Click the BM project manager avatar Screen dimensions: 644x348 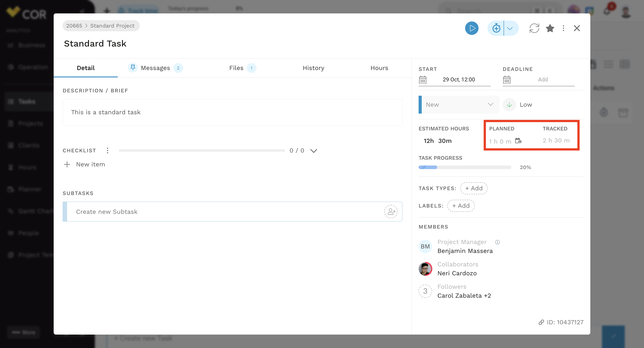point(425,246)
